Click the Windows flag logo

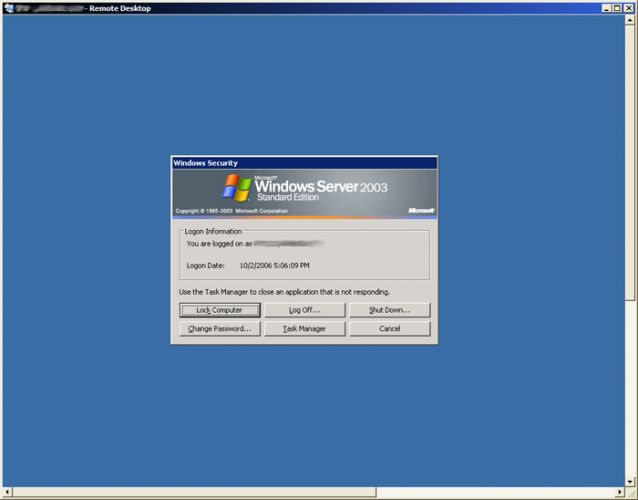click(x=237, y=188)
